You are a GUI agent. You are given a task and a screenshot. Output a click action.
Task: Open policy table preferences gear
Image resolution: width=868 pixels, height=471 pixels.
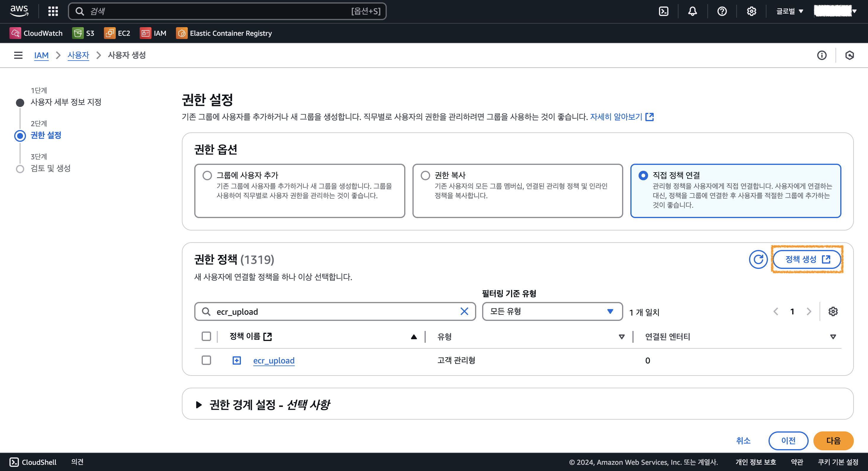833,311
